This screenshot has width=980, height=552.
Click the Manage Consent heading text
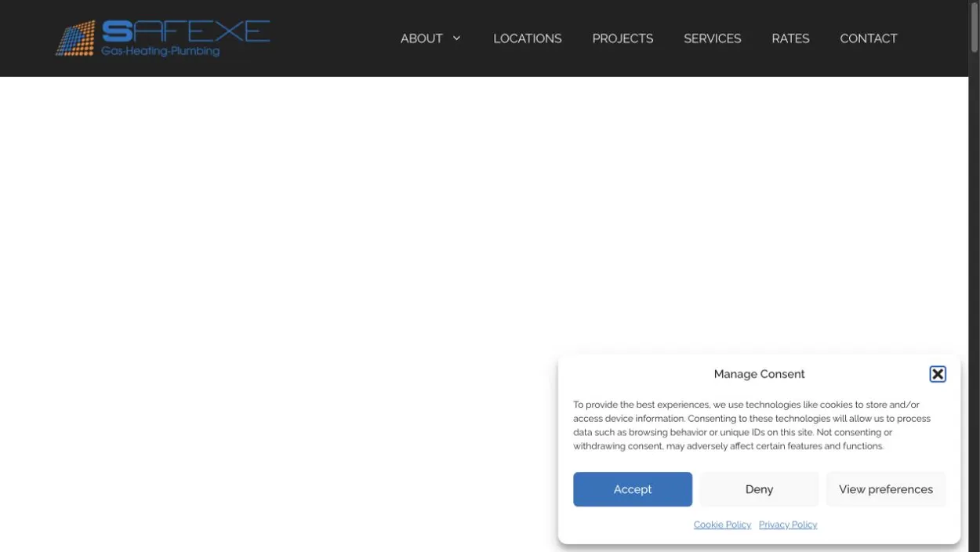pos(759,374)
